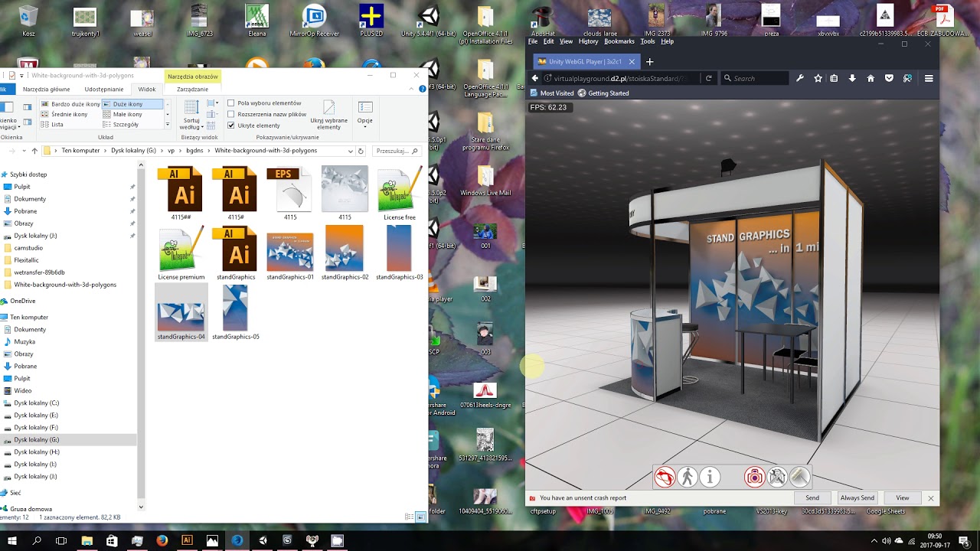Bookmark this page with the star icon
Screen dimensions: 980x551
[x=818, y=78]
